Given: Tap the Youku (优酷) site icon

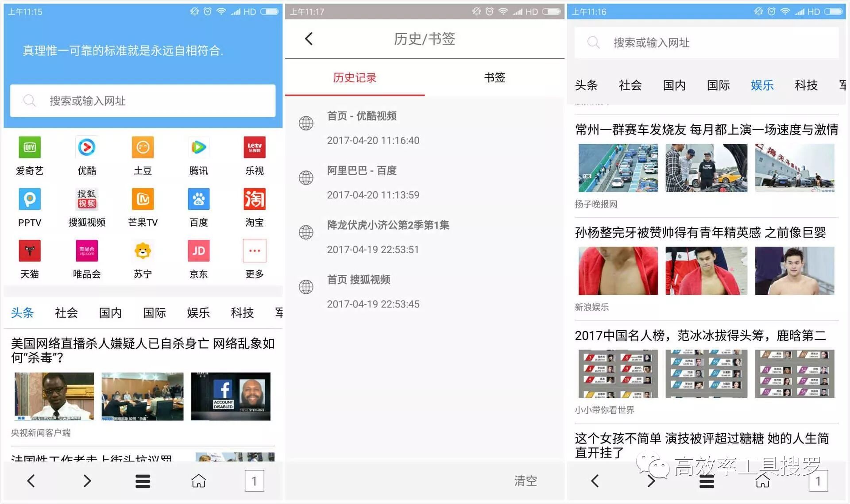Looking at the screenshot, I should pyautogui.click(x=87, y=147).
